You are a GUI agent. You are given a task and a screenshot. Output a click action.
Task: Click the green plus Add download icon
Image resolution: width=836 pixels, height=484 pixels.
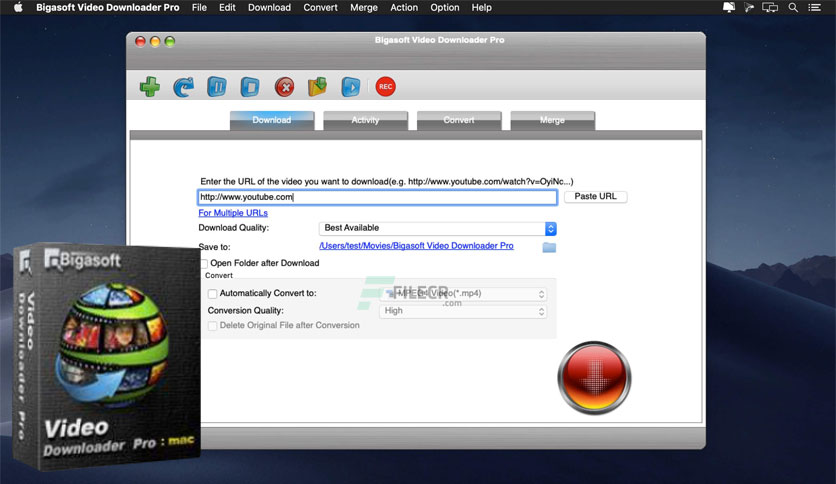[x=150, y=87]
